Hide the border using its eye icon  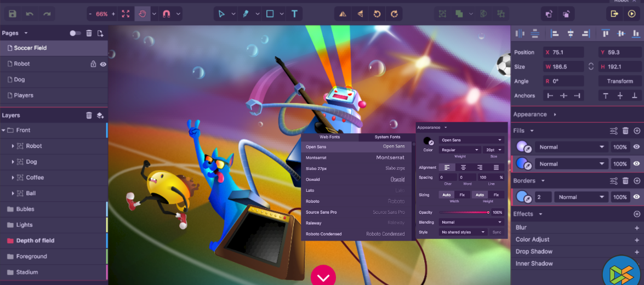tap(636, 197)
